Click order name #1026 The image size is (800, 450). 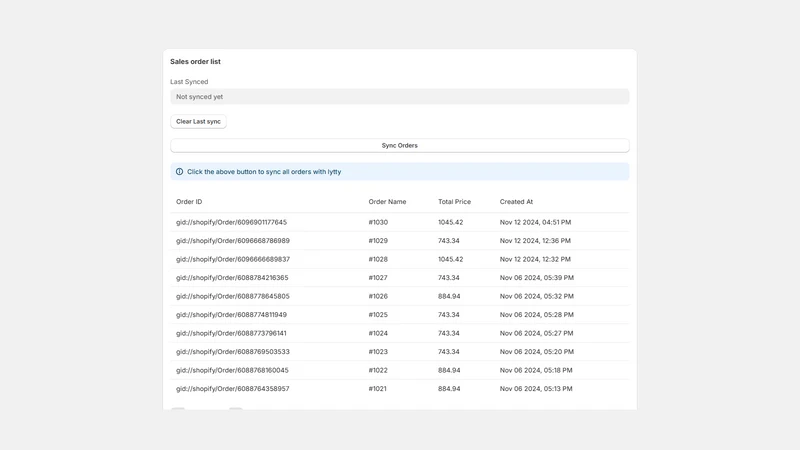point(378,296)
